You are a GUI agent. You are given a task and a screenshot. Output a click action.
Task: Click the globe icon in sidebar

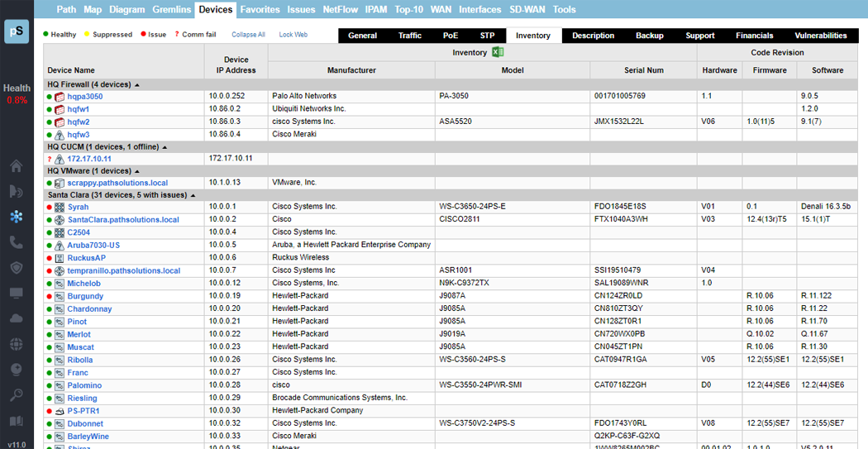pos(16,344)
